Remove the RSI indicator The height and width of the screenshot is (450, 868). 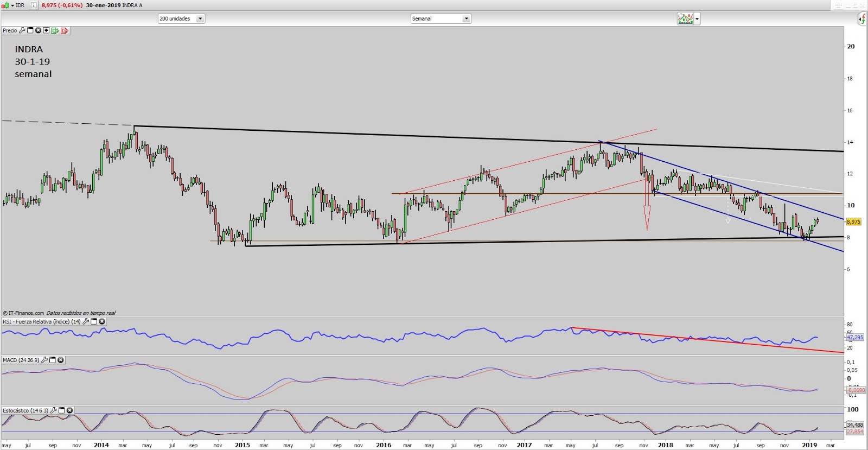102,321
